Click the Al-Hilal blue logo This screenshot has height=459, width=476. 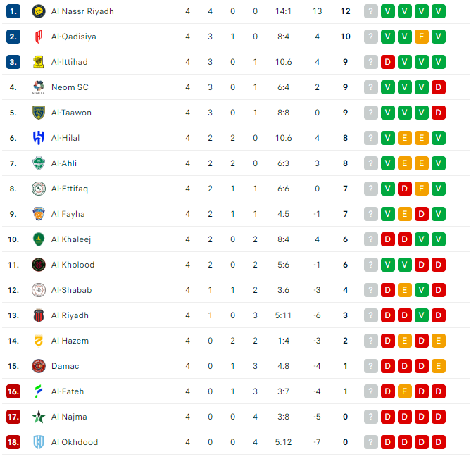[x=39, y=138]
